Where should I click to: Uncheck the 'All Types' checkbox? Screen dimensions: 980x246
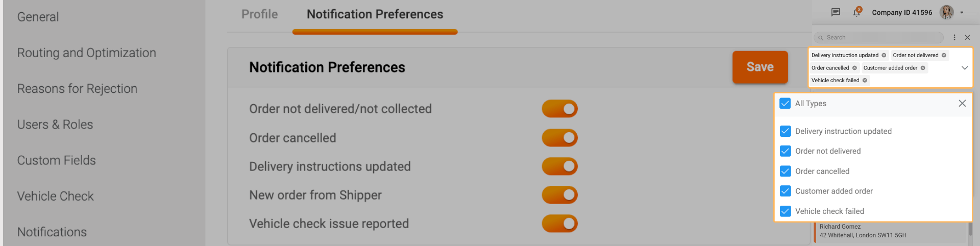[786, 104]
